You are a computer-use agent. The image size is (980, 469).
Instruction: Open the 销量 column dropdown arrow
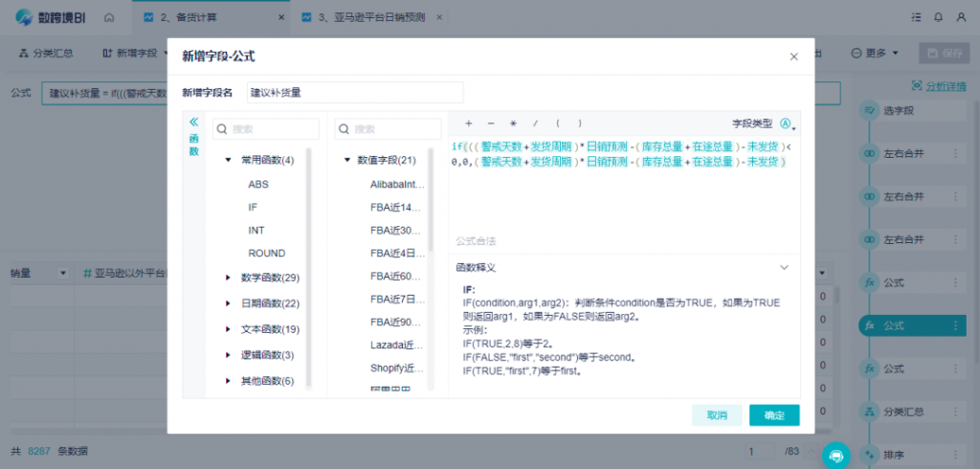(62, 274)
